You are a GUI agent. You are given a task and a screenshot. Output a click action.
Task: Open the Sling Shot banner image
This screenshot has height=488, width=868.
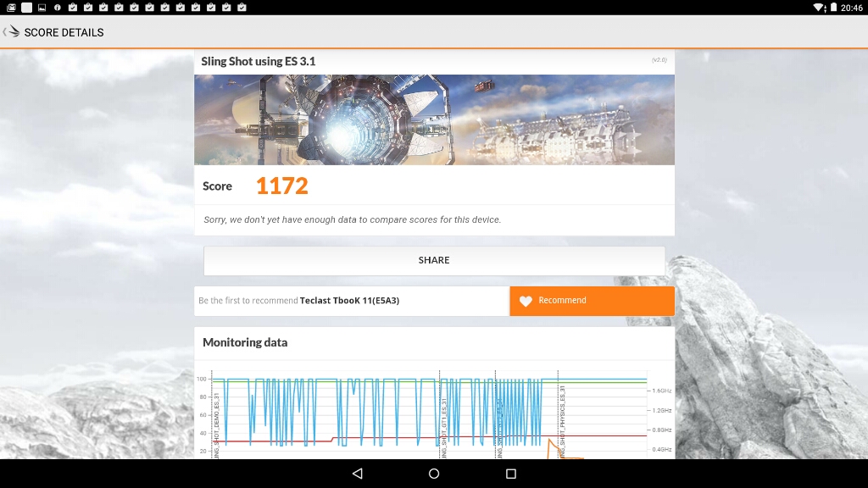tap(434, 119)
